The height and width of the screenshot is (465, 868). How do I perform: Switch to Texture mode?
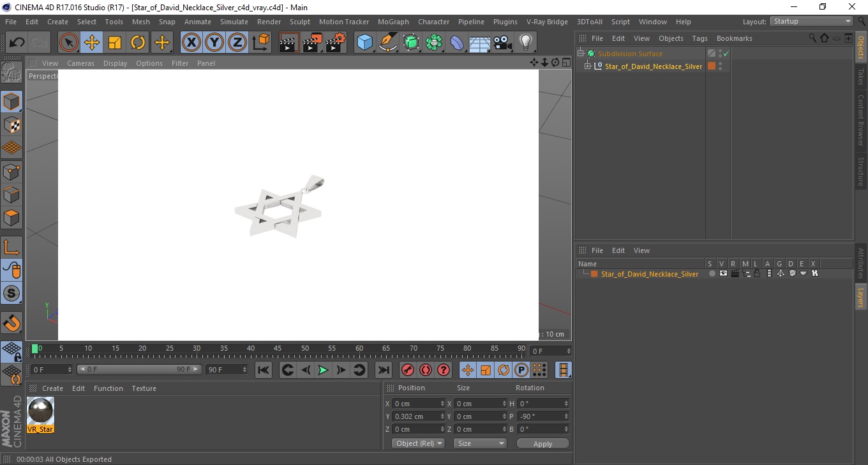(x=11, y=125)
